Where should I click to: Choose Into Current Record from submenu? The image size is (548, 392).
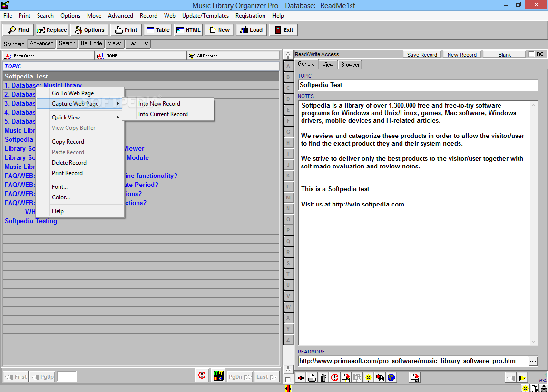[x=168, y=114]
